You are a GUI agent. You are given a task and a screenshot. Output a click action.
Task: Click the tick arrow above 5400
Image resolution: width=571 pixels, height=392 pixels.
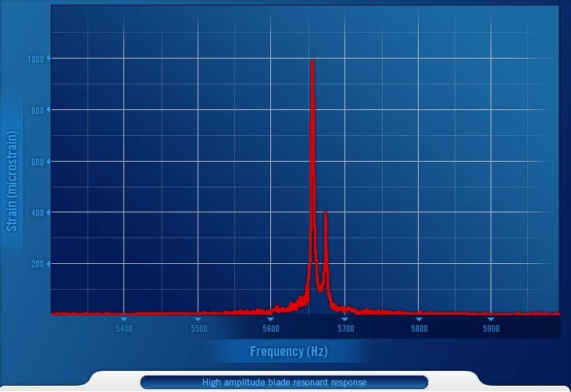[x=124, y=319]
